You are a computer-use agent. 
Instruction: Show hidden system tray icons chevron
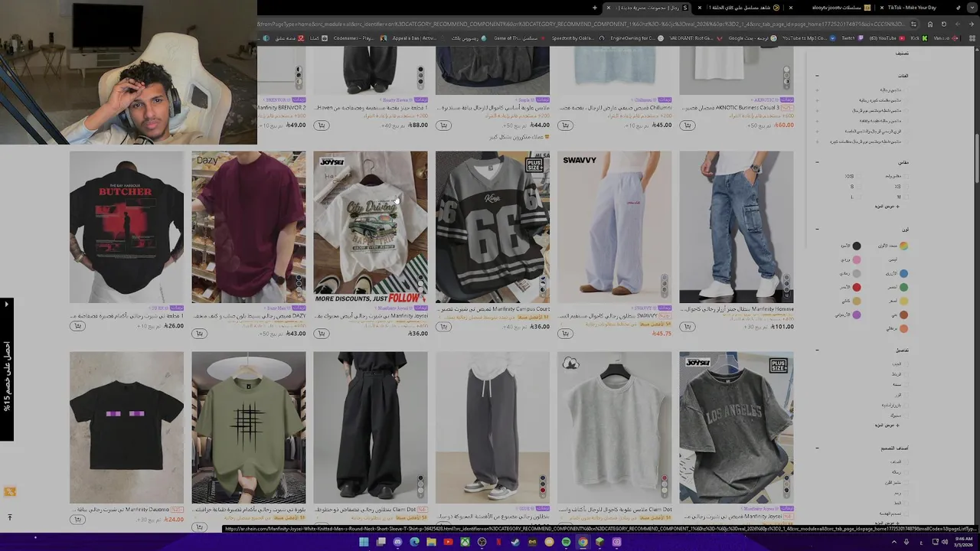click(x=893, y=542)
